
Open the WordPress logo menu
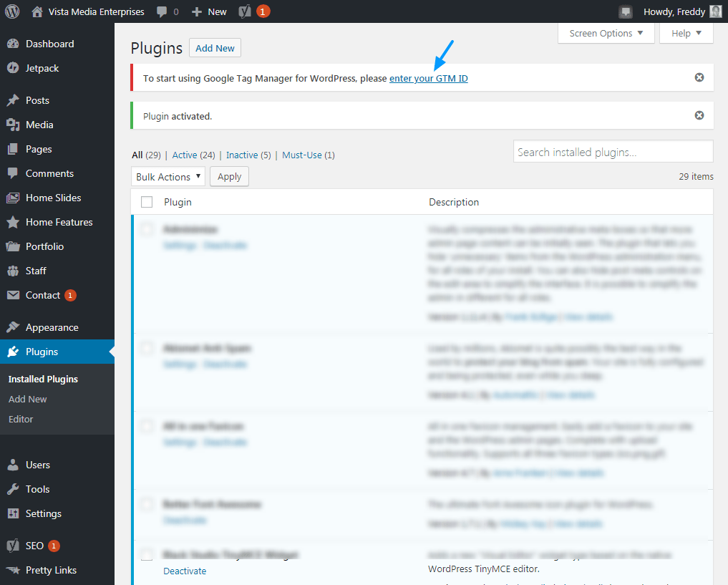[12, 11]
